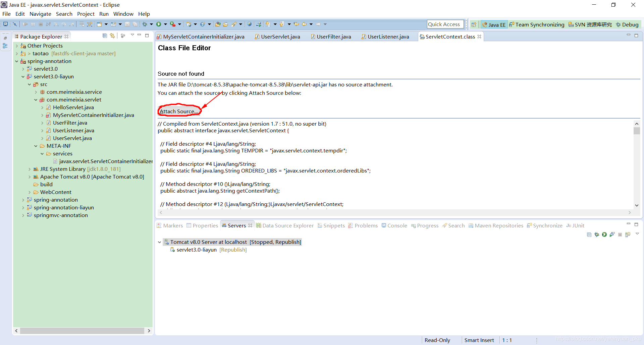Select servlet3.0-liayun module under Tomcat server
The image size is (644, 345).
[208, 250]
